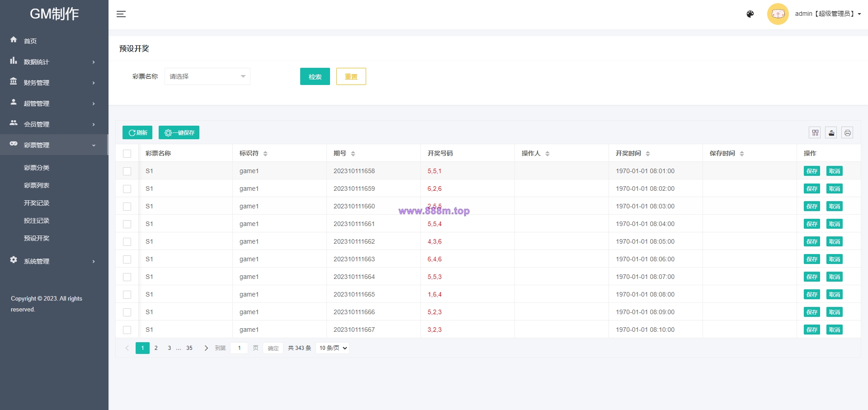The height and width of the screenshot is (410, 868).
Task: Open the admin user dropdown menu
Action: (x=828, y=14)
